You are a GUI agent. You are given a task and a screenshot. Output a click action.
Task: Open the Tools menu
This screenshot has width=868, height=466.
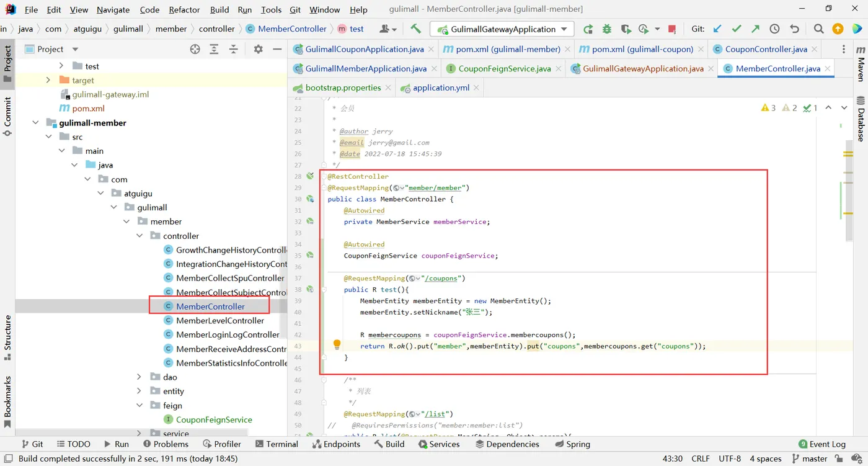(x=271, y=9)
